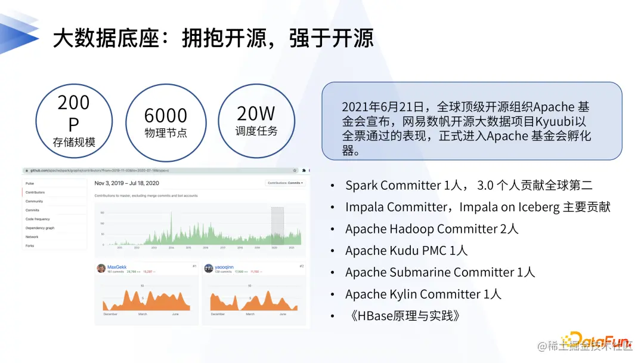
Task: Click the extensions puzzle icon in browser
Action: point(304,170)
